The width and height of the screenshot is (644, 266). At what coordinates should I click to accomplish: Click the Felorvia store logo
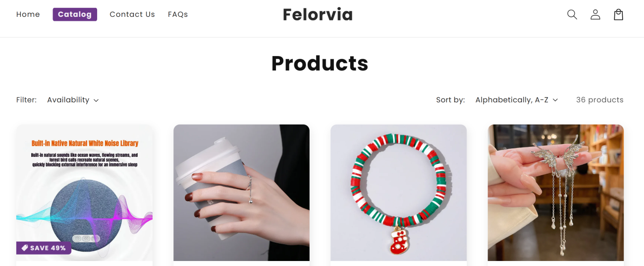(x=318, y=14)
